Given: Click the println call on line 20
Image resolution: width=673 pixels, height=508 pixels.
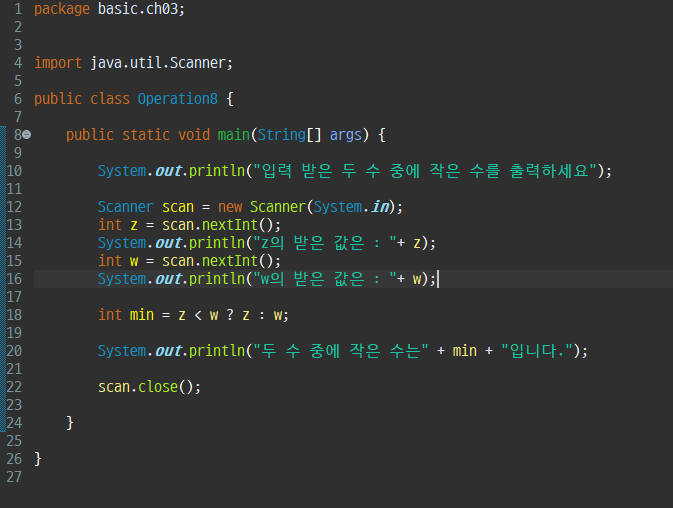Looking at the screenshot, I should point(216,351).
